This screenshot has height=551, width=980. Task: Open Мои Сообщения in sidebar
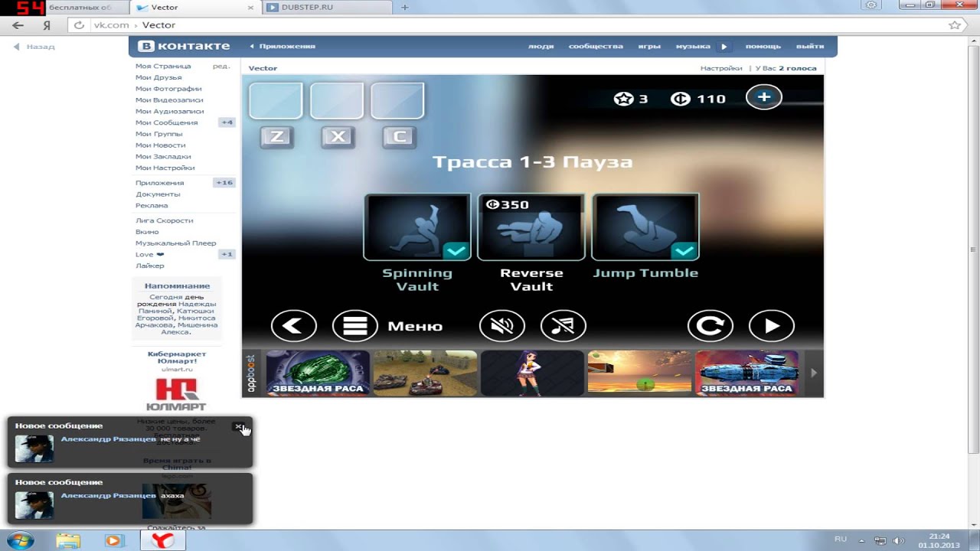click(x=166, y=122)
